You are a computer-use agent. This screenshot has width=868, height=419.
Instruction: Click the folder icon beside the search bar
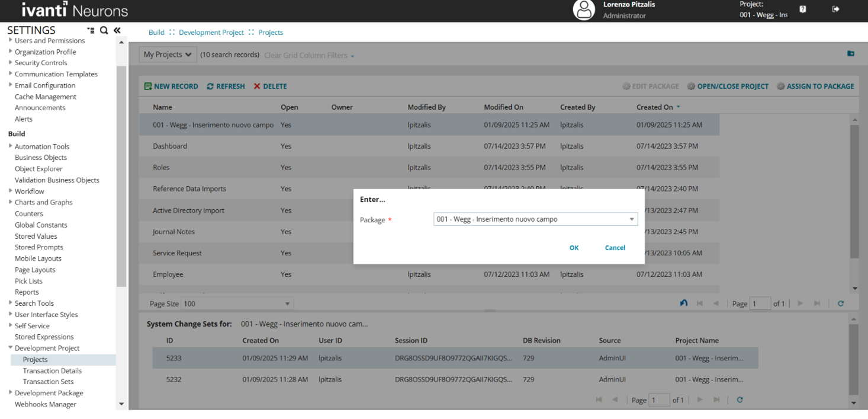pyautogui.click(x=851, y=54)
